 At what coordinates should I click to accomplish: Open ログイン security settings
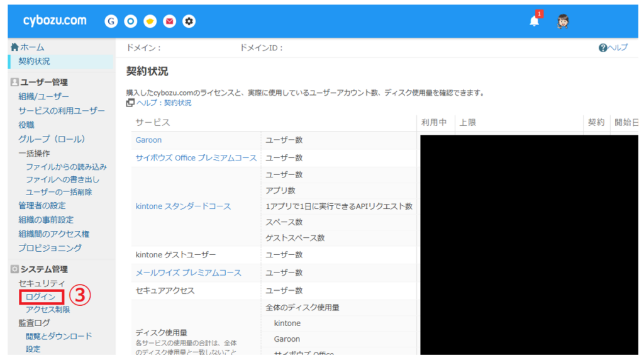[x=41, y=296]
